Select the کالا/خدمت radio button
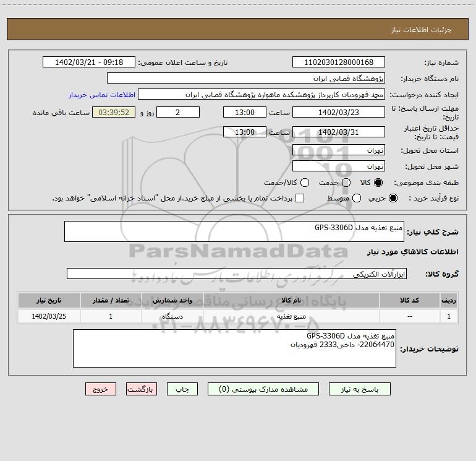The image size is (476, 461). click(305, 183)
